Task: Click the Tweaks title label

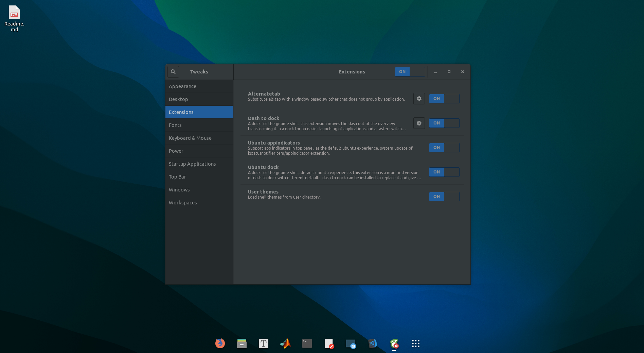Action: pos(199,72)
